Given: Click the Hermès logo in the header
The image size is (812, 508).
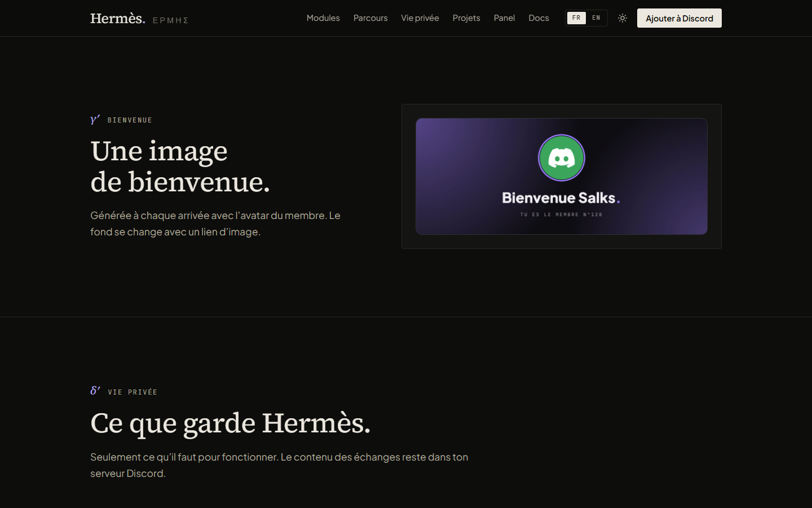Looking at the screenshot, I should point(118,18).
